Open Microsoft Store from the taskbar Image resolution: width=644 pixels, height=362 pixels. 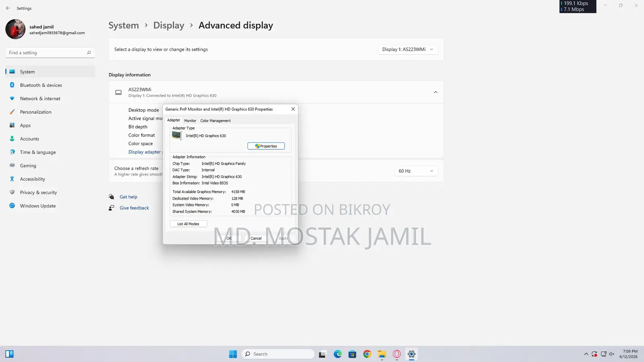pos(352,354)
